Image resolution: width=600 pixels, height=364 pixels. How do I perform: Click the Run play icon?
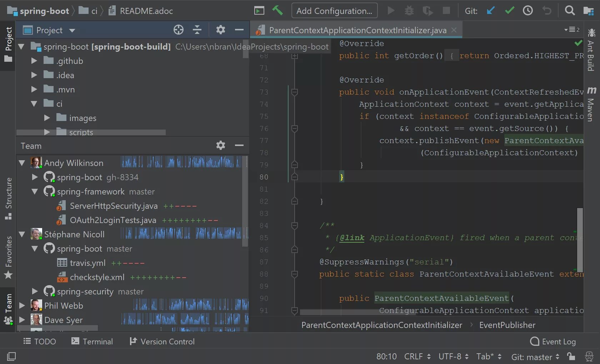tap(391, 11)
